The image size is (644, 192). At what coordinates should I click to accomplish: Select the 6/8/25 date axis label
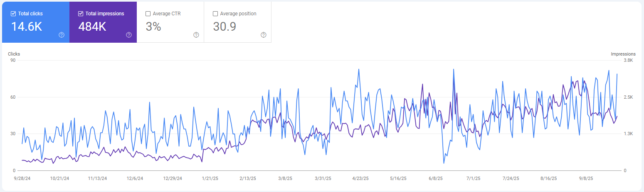pyautogui.click(x=435, y=178)
